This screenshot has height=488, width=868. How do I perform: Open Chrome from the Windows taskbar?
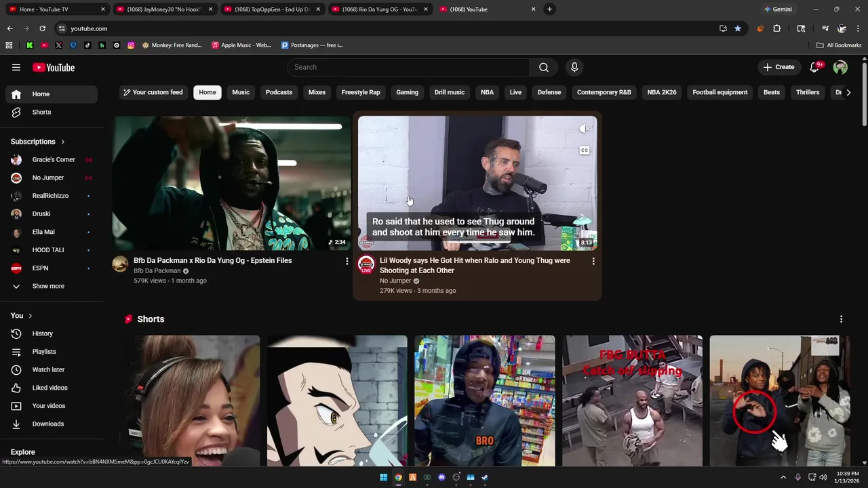(x=398, y=477)
